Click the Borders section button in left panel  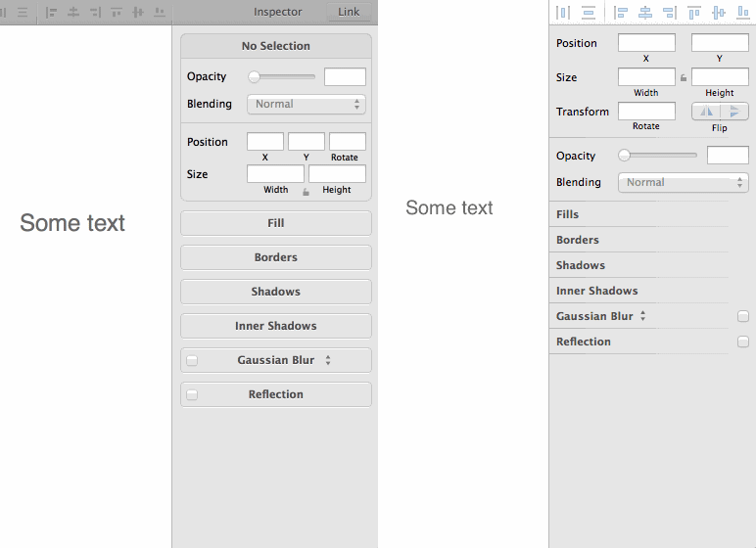click(276, 257)
